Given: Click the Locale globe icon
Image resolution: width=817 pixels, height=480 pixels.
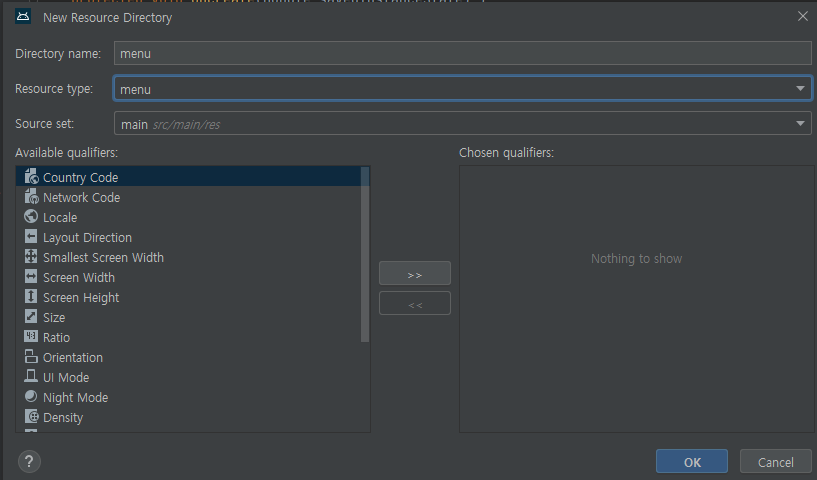Looking at the screenshot, I should 31,216.
